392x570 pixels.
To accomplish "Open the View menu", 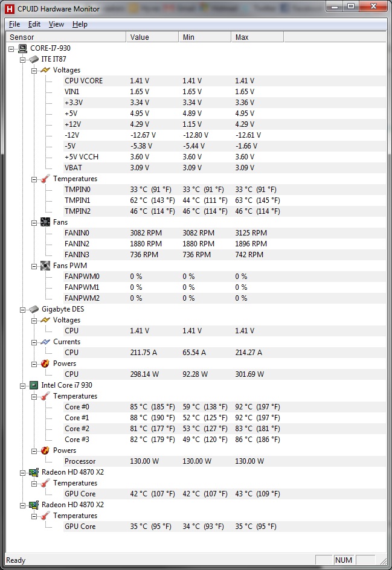I will [56, 24].
